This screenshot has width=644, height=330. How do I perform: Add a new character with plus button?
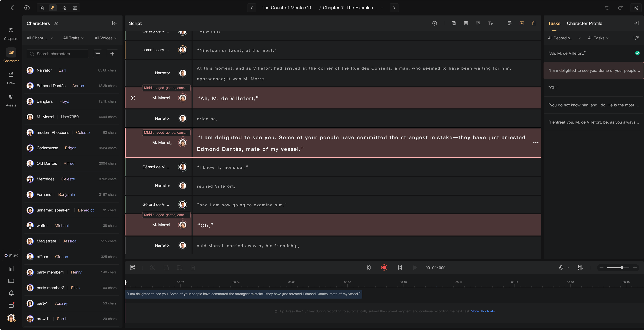click(112, 54)
